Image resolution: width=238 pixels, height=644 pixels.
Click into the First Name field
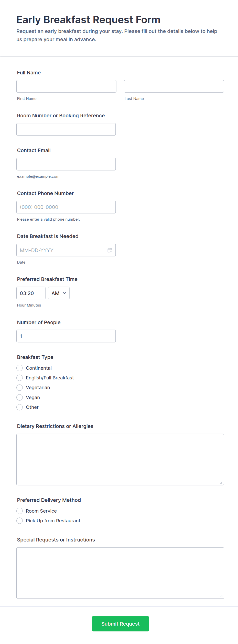pos(66,86)
